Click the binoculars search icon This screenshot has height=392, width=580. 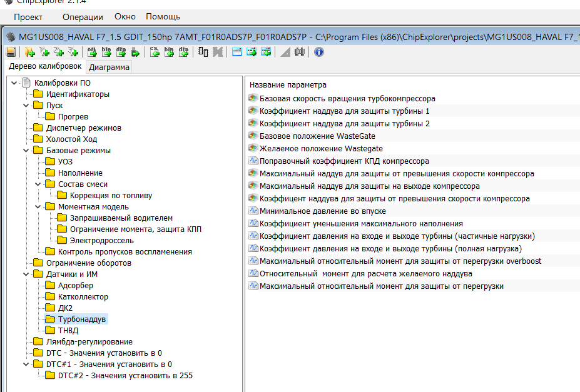pos(299,52)
